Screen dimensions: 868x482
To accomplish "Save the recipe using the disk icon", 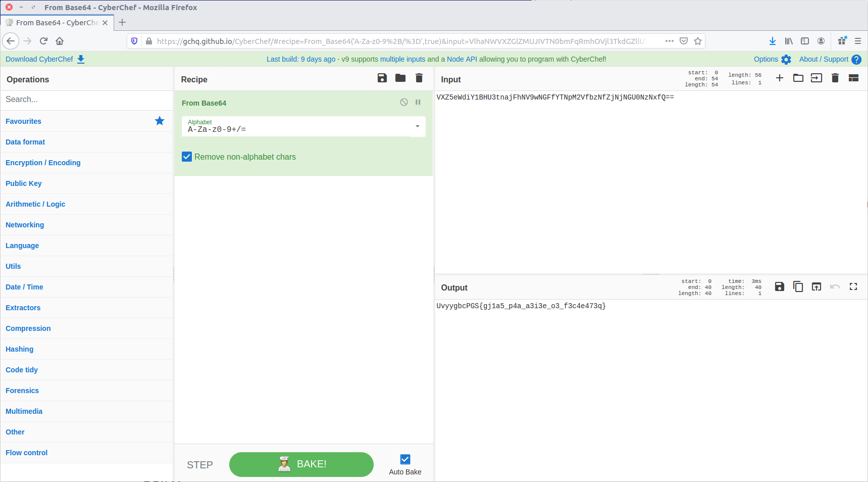I will pos(382,78).
